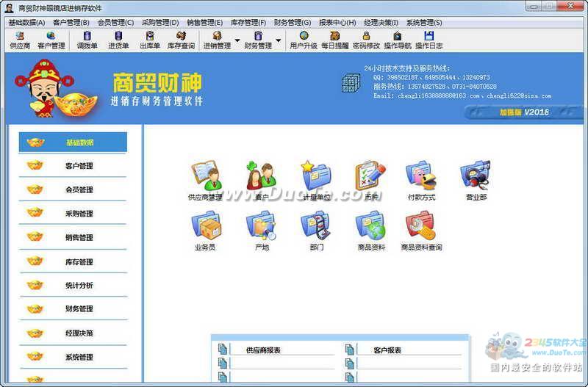
Task: Open the 供应商报表 link
Action: tap(263, 350)
